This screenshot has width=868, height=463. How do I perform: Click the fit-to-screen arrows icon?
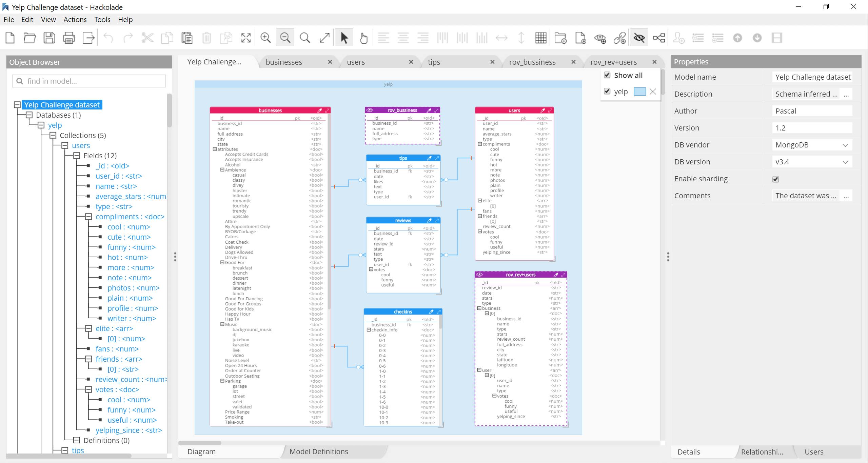click(246, 38)
